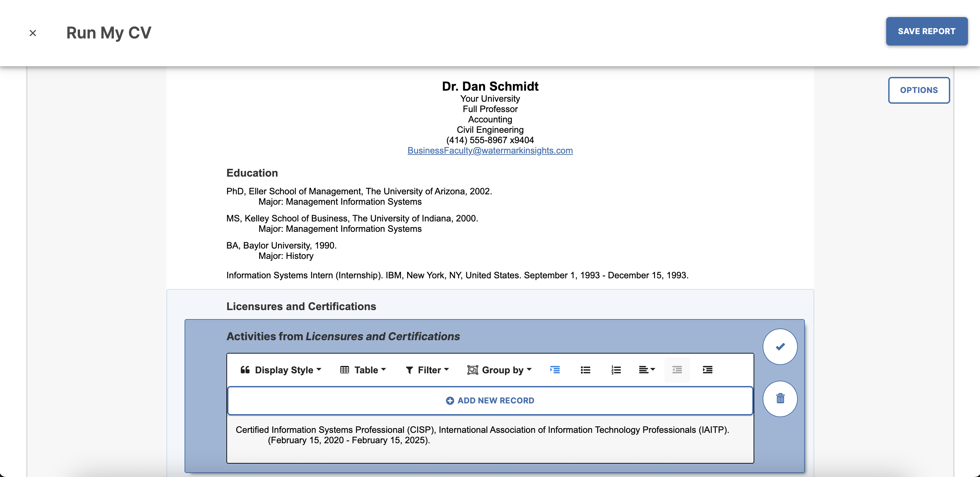
Task: Open the BusinessFaculty email link
Action: tap(490, 151)
